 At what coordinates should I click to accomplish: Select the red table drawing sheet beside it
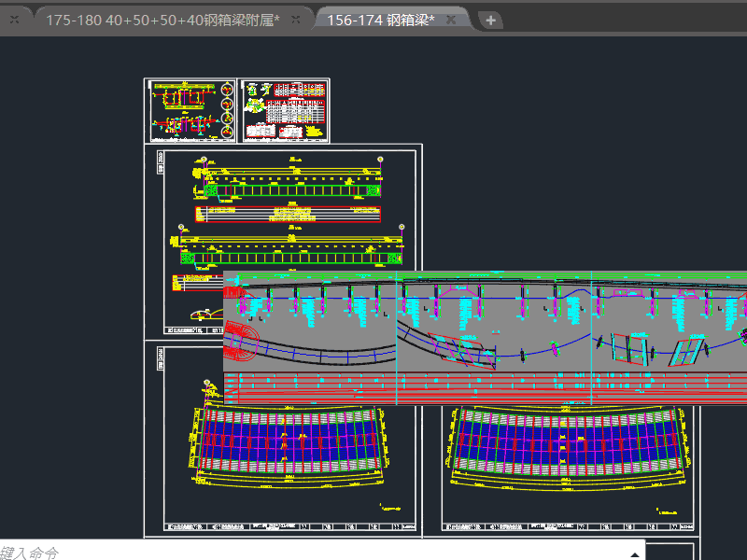(284, 111)
